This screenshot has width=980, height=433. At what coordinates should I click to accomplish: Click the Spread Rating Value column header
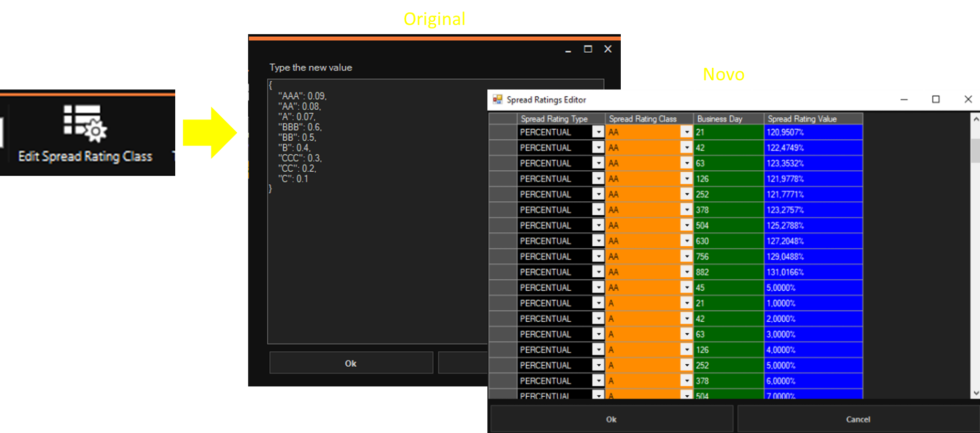[813, 119]
